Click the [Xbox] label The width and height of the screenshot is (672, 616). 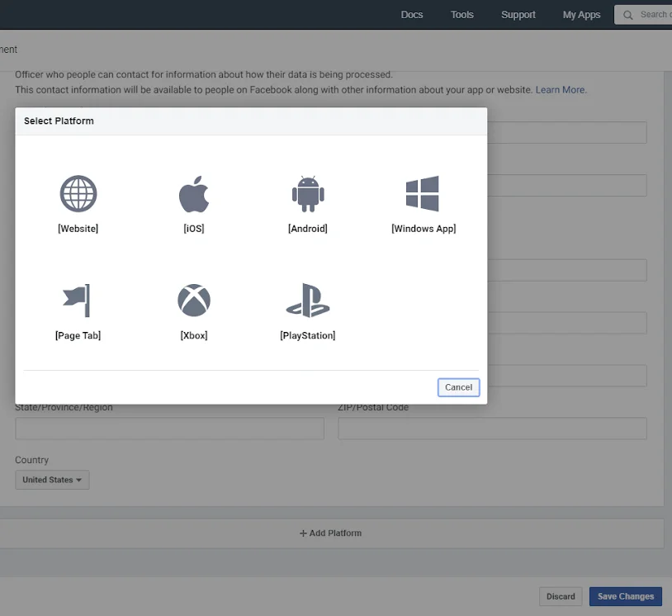[x=194, y=335]
